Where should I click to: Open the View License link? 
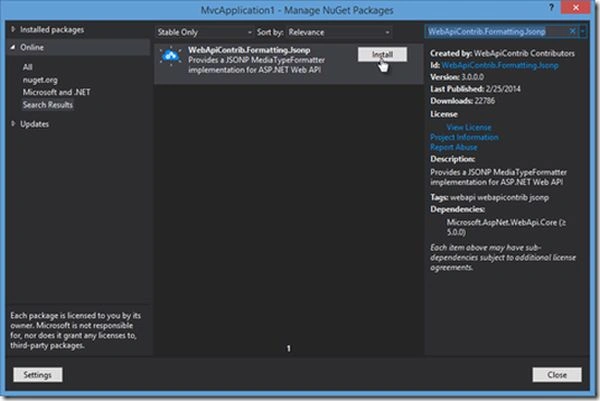tap(469, 127)
